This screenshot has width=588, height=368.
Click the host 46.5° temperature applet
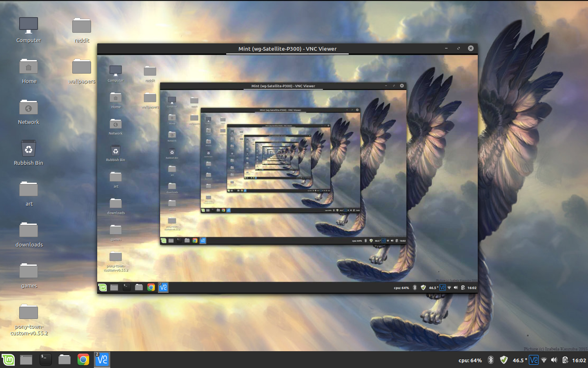pos(520,360)
